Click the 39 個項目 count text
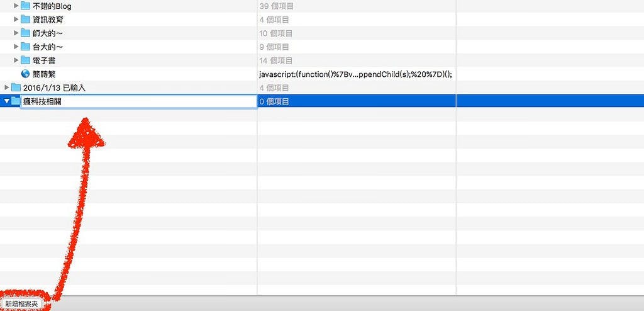This screenshot has height=311, width=644. click(x=276, y=6)
